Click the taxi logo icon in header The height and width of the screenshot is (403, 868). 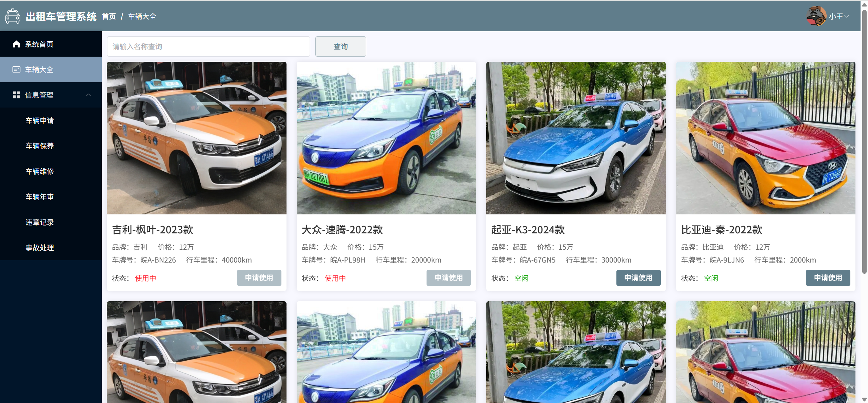point(13,16)
